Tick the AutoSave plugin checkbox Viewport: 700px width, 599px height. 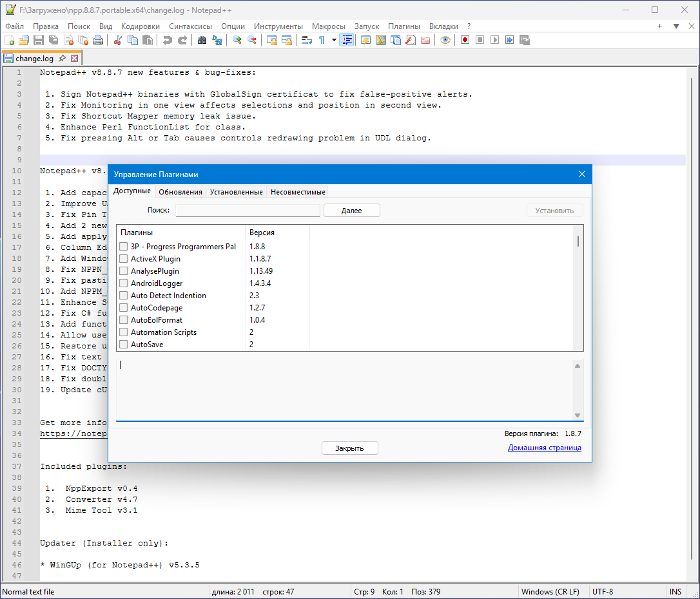click(x=124, y=345)
